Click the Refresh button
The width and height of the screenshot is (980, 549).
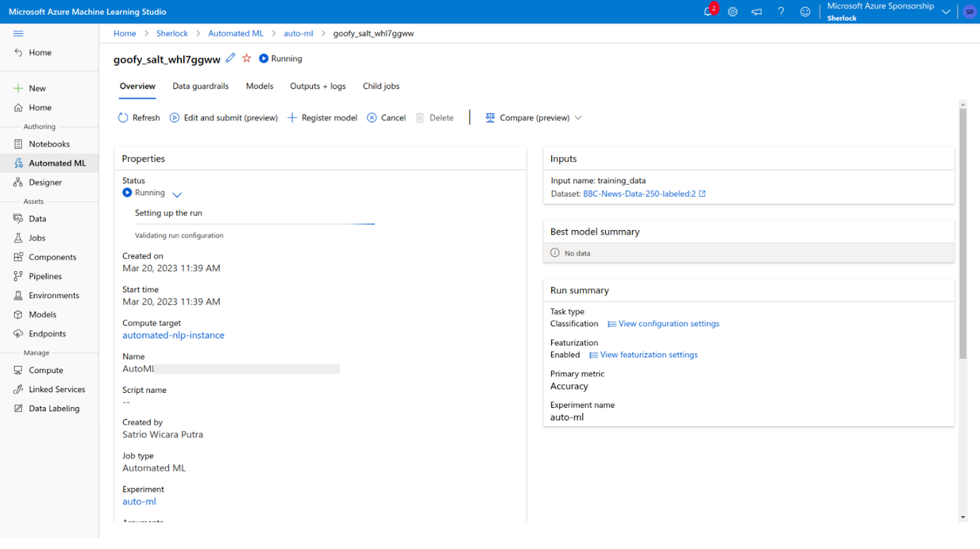pyautogui.click(x=139, y=118)
